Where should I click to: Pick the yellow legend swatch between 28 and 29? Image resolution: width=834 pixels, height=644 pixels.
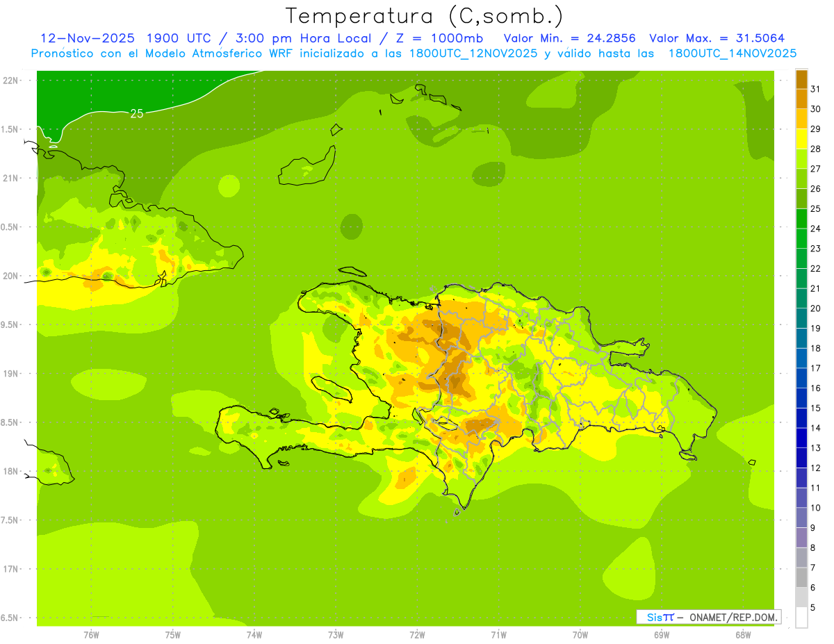click(801, 139)
